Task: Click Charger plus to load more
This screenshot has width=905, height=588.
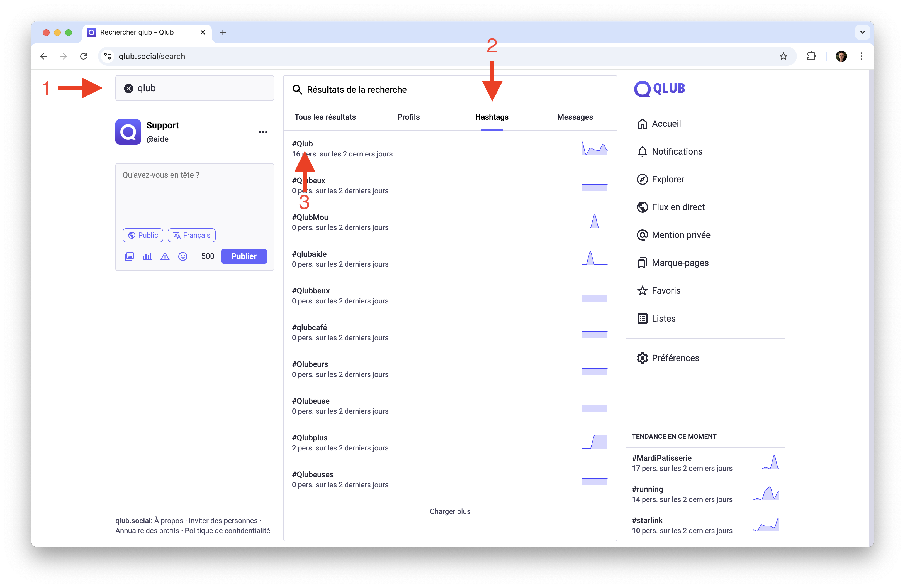Action: 450,511
